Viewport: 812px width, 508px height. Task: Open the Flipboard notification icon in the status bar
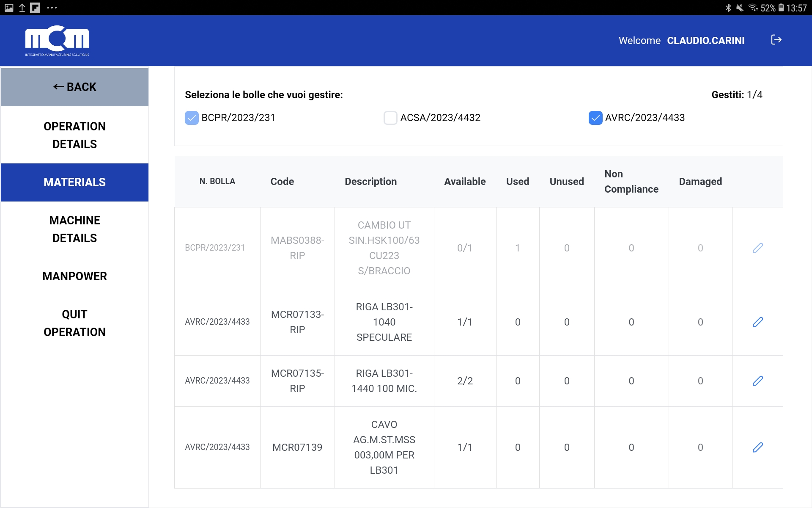tap(35, 8)
